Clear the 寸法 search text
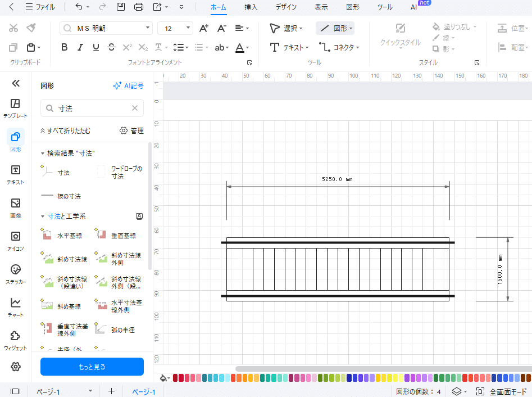Viewport: 532px width, 397px height. [x=135, y=108]
